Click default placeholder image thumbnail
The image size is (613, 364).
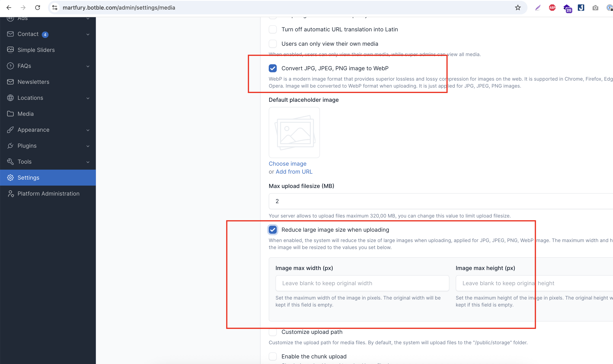(294, 133)
